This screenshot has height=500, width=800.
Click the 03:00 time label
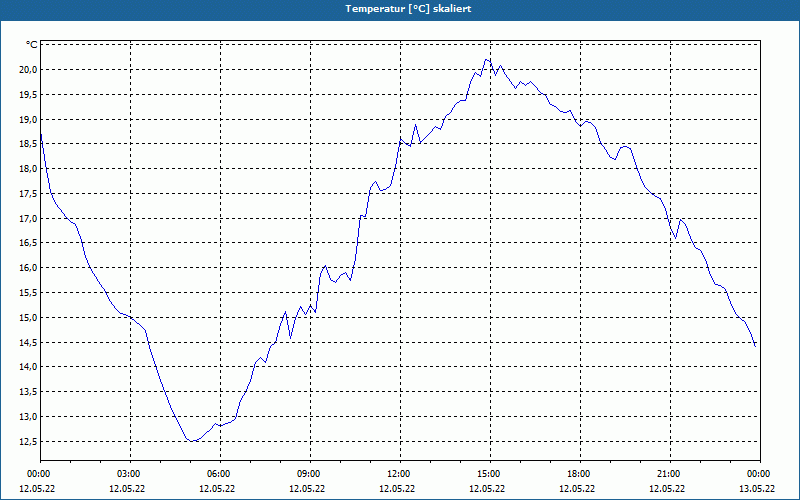pyautogui.click(x=130, y=474)
